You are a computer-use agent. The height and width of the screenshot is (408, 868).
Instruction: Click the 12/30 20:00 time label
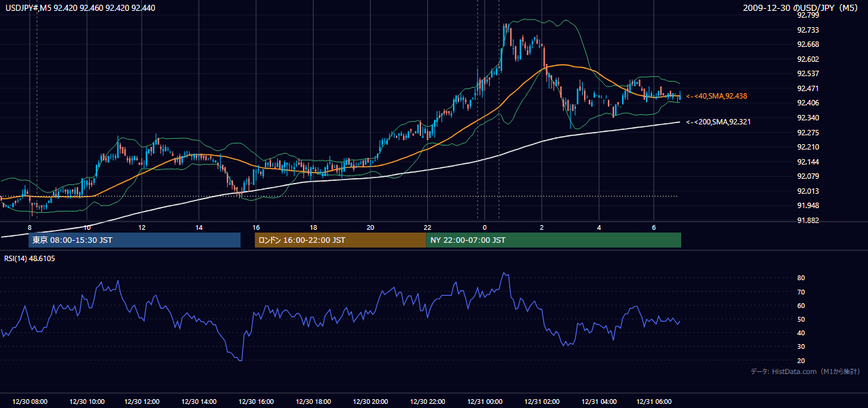pyautogui.click(x=369, y=402)
